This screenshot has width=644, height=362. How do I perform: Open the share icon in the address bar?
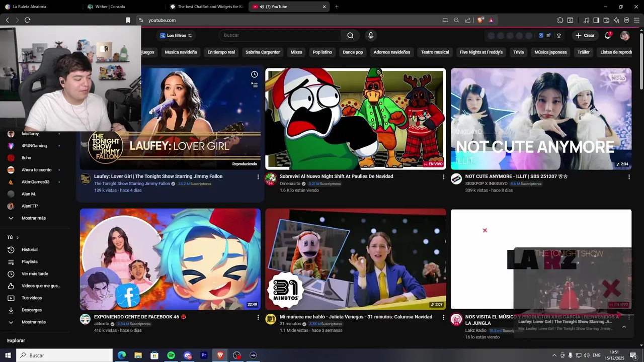[x=468, y=20]
